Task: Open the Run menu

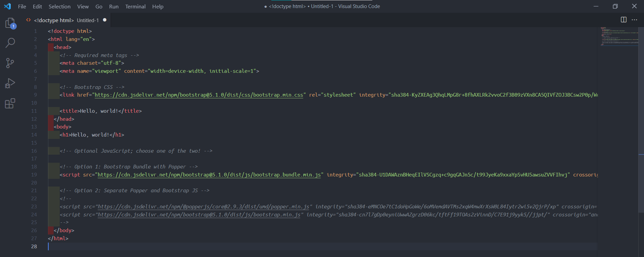Action: [x=114, y=6]
